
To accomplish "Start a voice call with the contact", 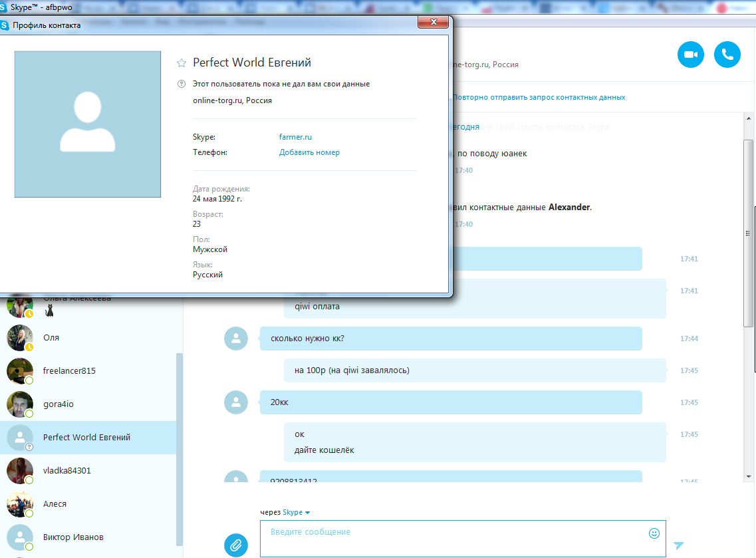I will [727, 55].
